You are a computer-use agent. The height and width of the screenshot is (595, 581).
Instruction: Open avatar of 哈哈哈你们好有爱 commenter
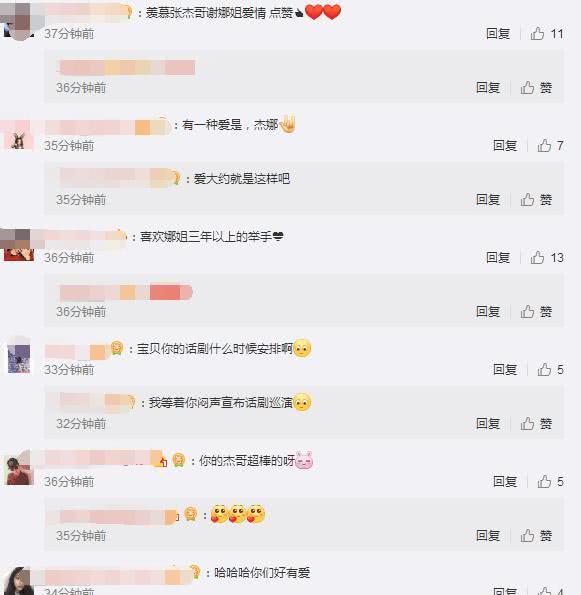19,581
